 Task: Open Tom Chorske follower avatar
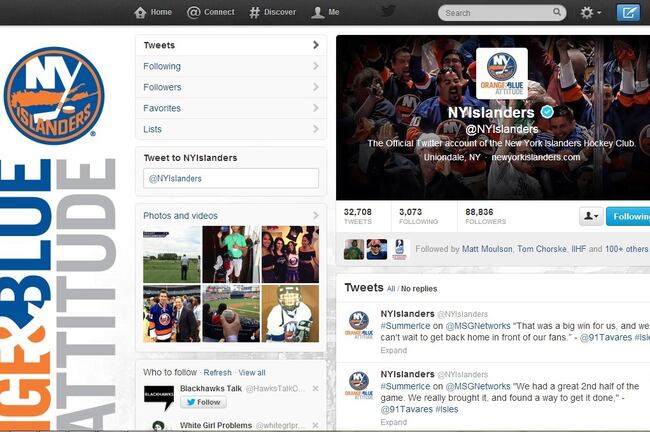pyautogui.click(x=377, y=250)
